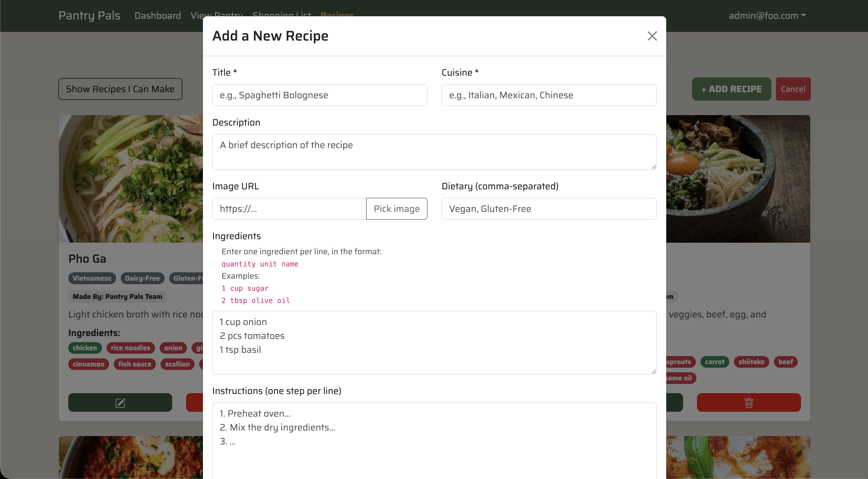Click the trash delete icon on the right recipe card

[748, 402]
